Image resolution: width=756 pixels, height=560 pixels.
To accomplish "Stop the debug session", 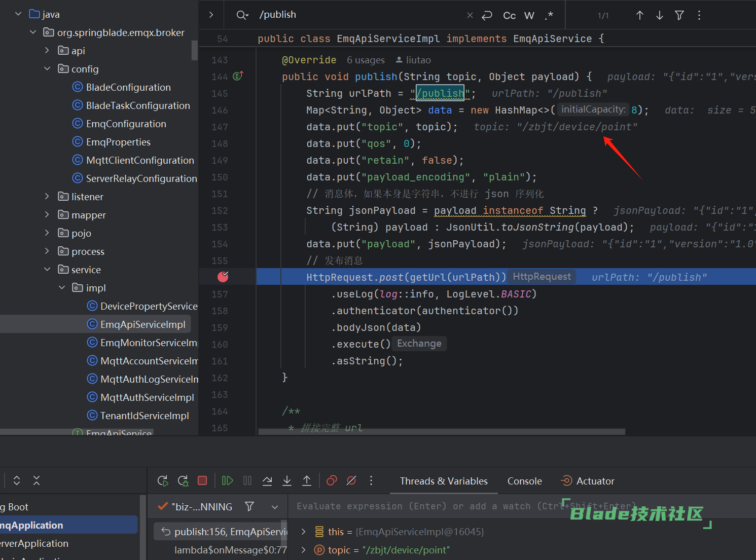I will pos(202,480).
